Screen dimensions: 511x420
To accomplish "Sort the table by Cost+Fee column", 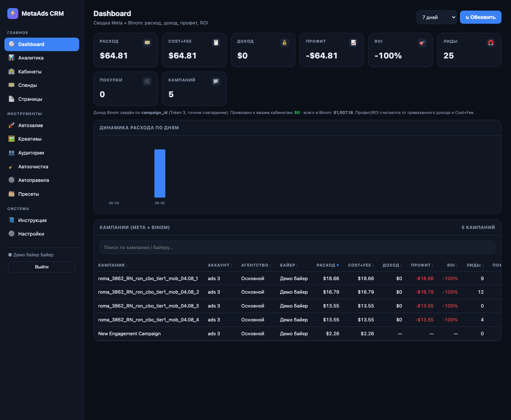I will tap(361, 265).
